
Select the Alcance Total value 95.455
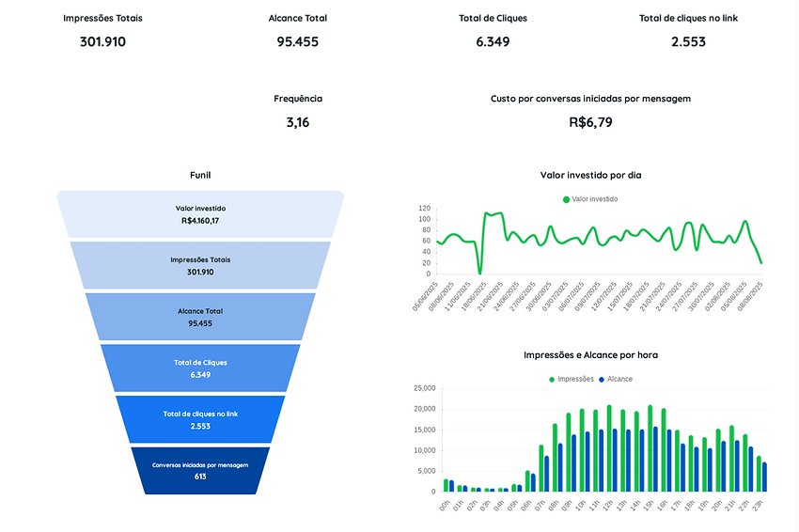click(x=298, y=41)
